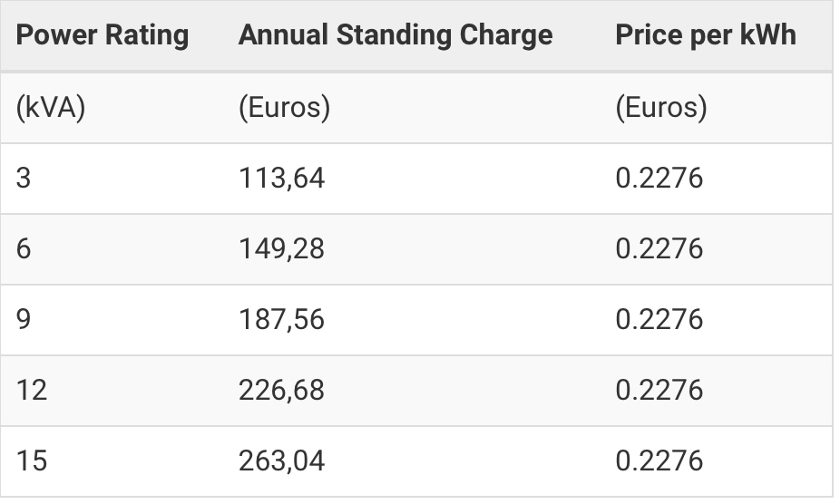Click the 0.2276 price in the 3 kVA row

659,178
